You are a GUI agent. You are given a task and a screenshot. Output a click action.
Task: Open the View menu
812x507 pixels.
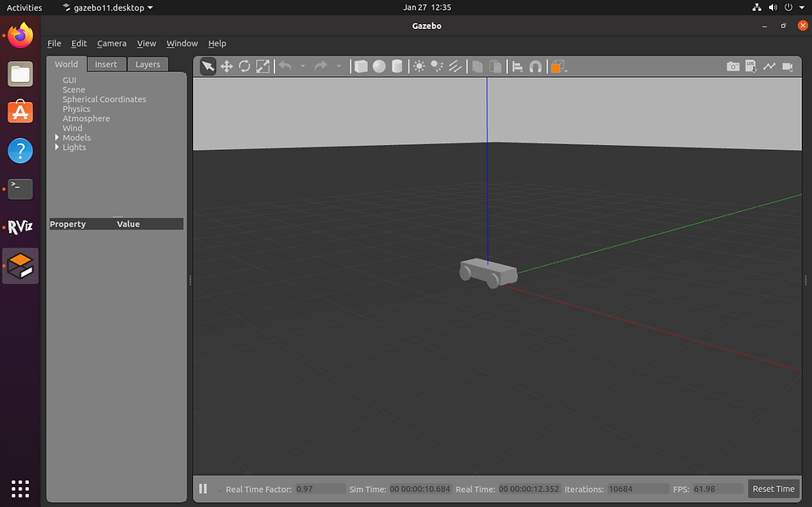tap(147, 44)
